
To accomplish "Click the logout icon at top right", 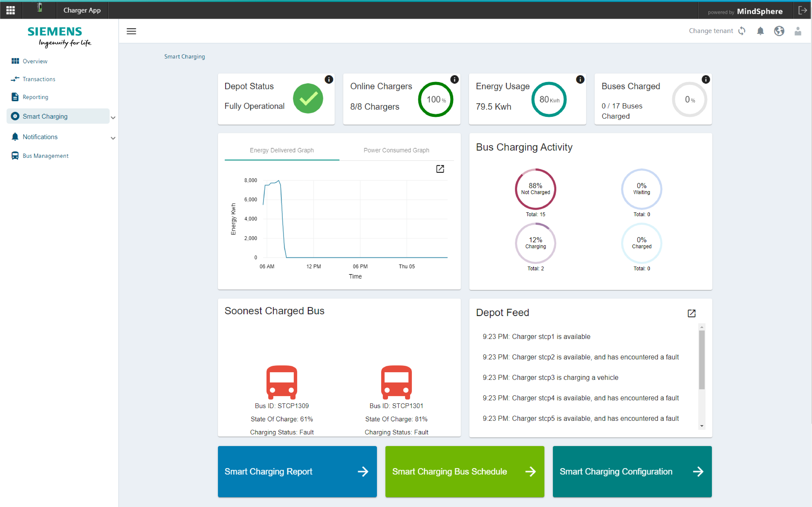I will click(802, 10).
